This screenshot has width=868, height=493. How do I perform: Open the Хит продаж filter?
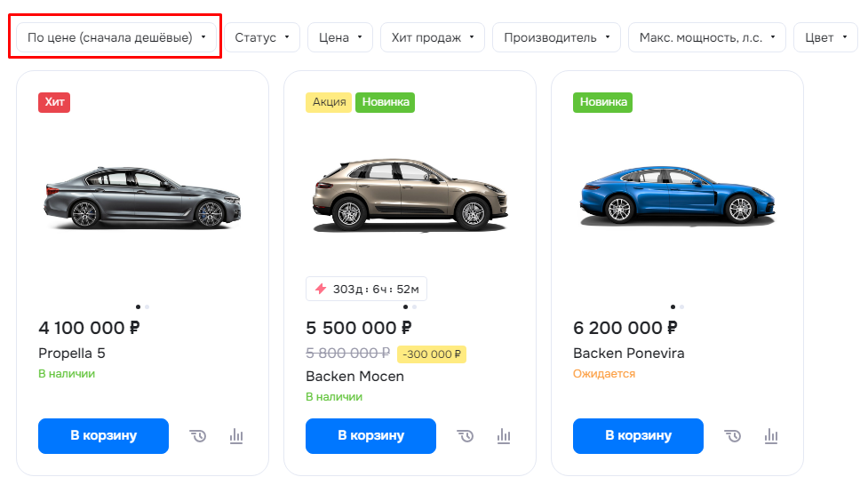pos(433,37)
